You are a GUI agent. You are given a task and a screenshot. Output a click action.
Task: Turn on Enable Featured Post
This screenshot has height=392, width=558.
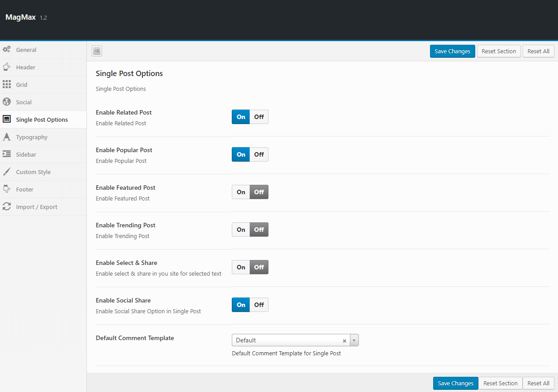[241, 192]
